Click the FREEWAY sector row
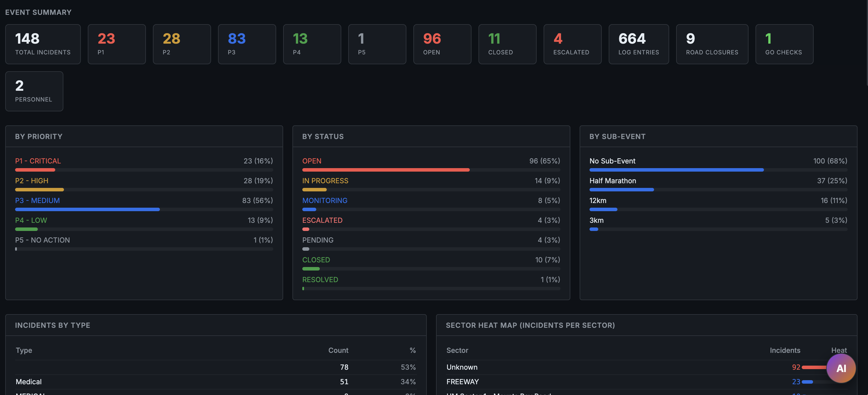The image size is (868, 395). [646, 382]
